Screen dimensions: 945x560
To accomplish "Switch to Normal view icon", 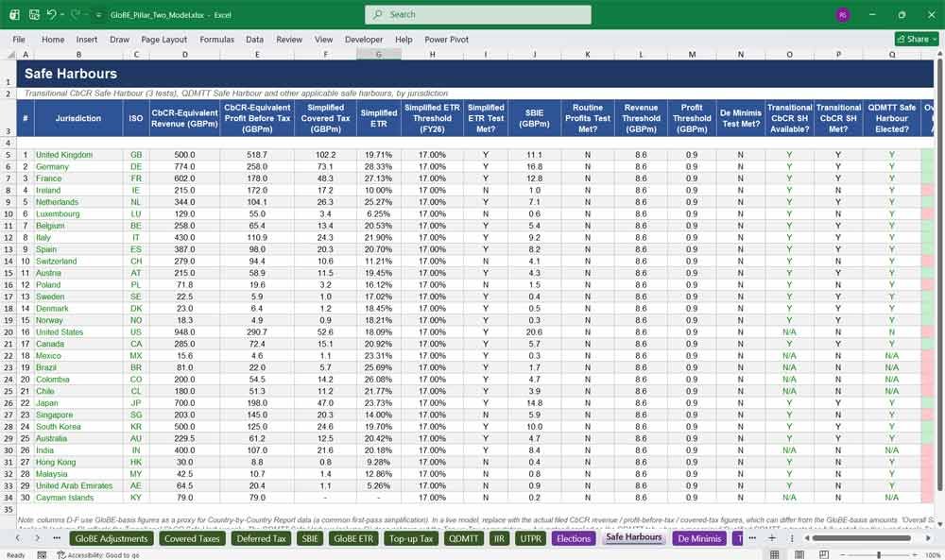I will (775, 554).
